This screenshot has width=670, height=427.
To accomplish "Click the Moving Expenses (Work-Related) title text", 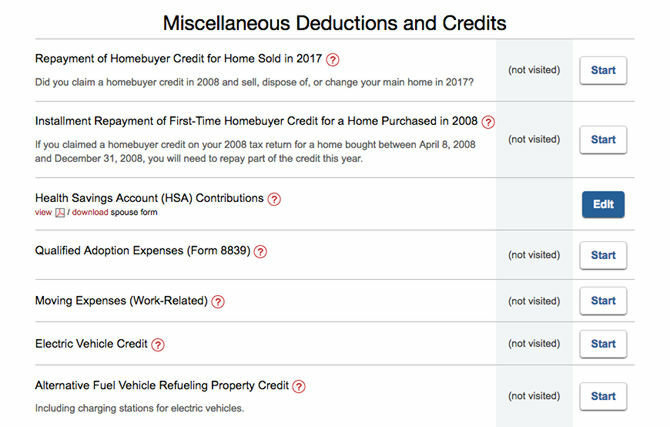I will 121,301.
